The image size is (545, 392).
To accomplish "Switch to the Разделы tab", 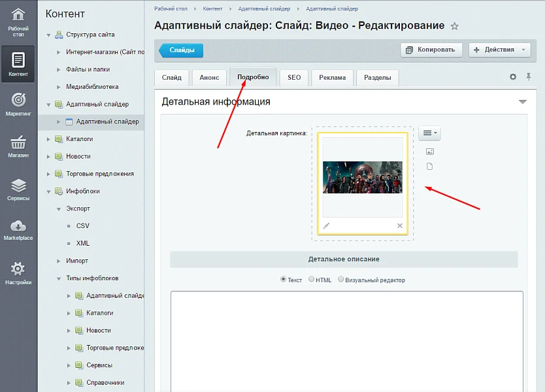I will pos(378,78).
